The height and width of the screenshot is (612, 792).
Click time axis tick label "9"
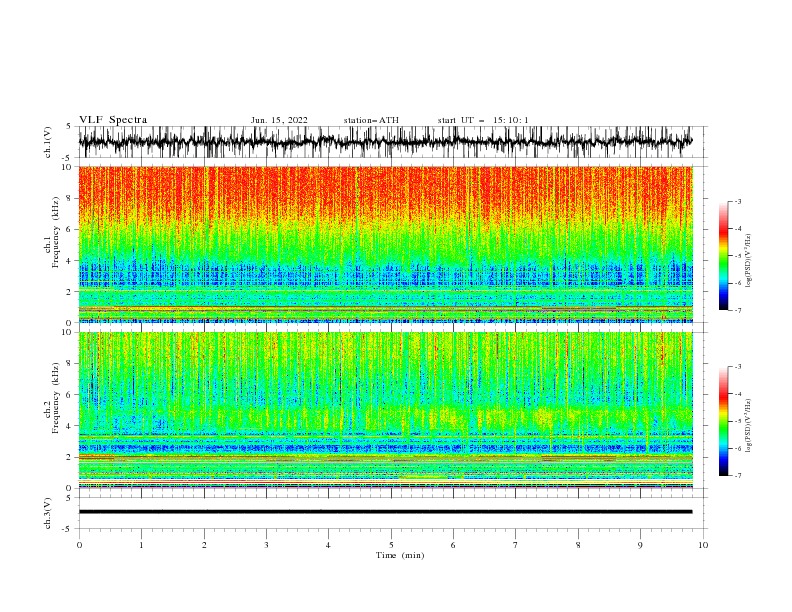pos(640,545)
